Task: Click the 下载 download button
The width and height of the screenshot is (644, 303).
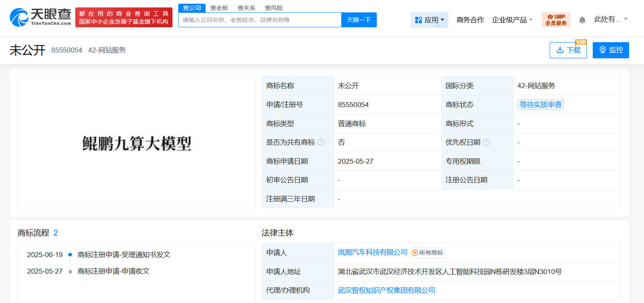Action: click(x=568, y=50)
